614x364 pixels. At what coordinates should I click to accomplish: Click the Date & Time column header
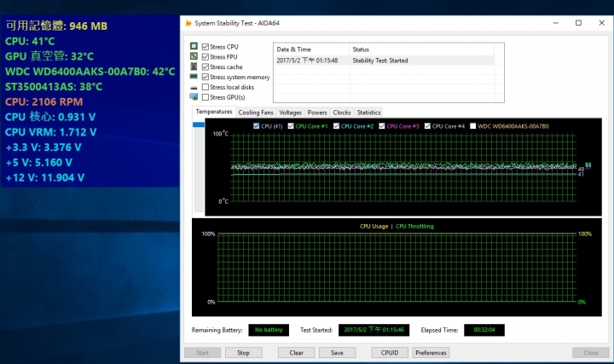tap(311, 49)
